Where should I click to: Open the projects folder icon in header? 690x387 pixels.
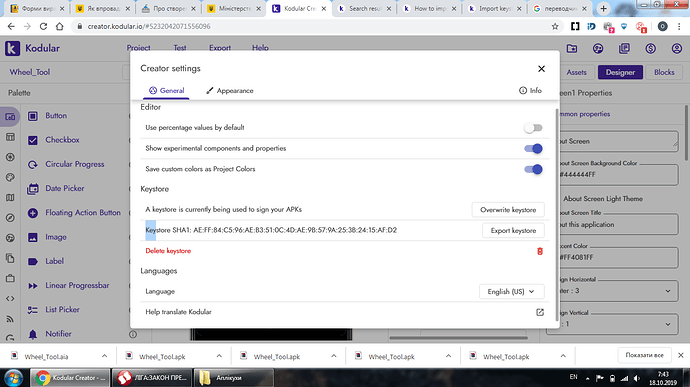[x=572, y=48]
